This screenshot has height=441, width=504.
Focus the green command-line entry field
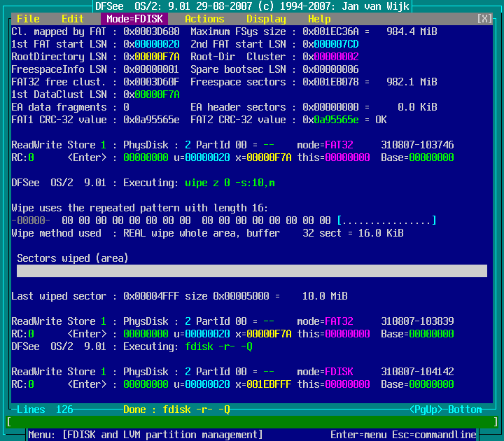click(252, 422)
